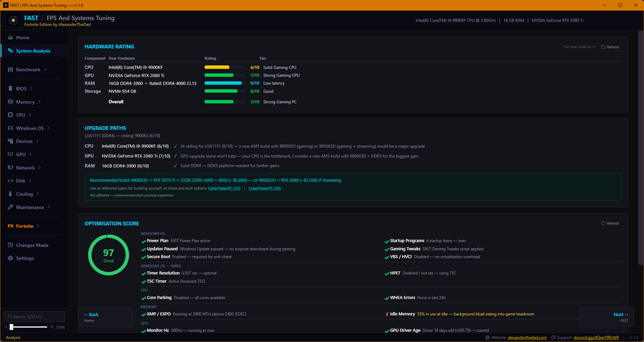Click the 'Timer Resolution' optimisation entry
The height and width of the screenshot is (342, 644).
pyautogui.click(x=163, y=273)
